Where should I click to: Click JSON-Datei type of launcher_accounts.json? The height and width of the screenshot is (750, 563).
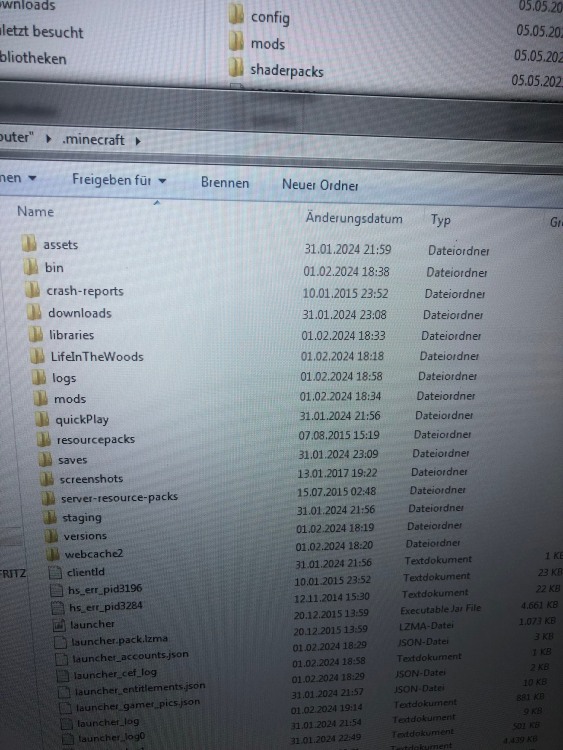coord(423,642)
